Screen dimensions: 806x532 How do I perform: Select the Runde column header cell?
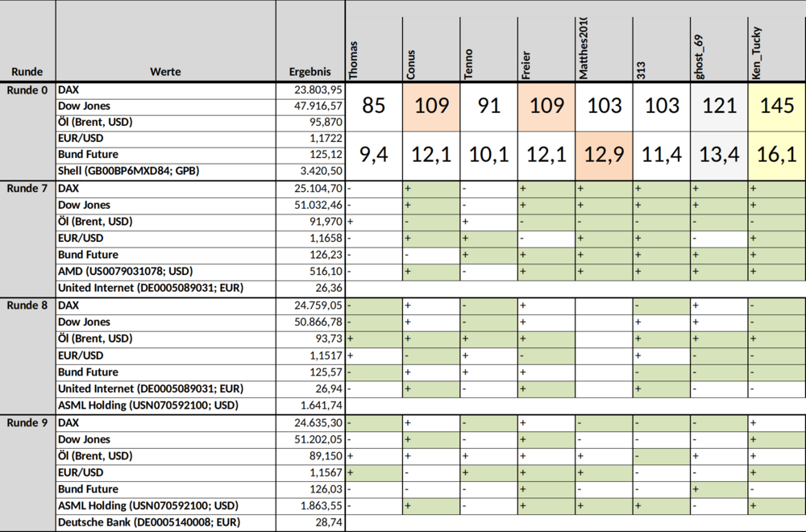27,41
